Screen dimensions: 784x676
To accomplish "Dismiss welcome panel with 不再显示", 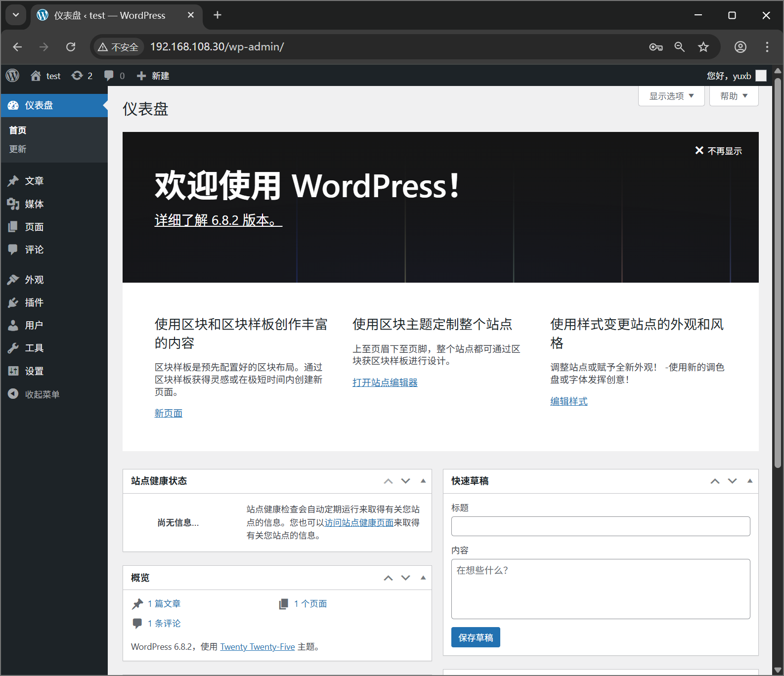I will (x=719, y=151).
